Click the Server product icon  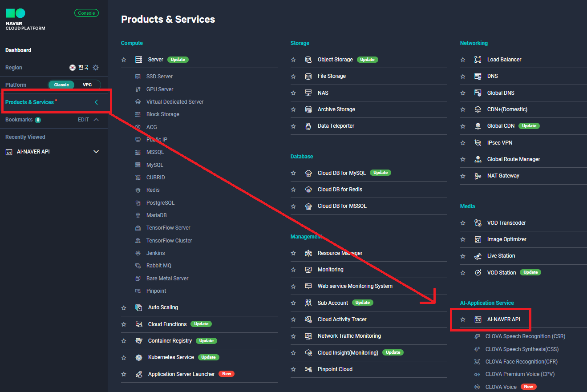tap(138, 60)
